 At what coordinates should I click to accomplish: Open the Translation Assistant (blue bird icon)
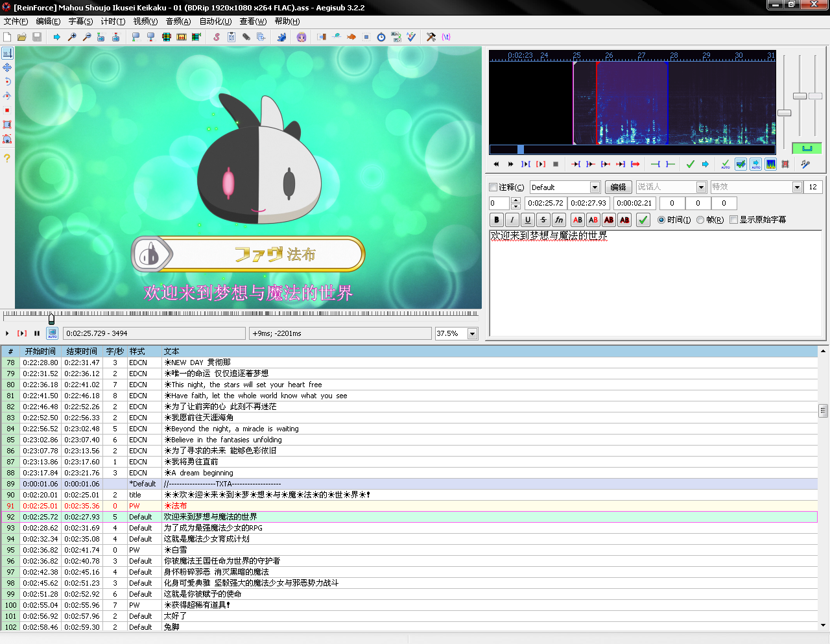pos(281,37)
